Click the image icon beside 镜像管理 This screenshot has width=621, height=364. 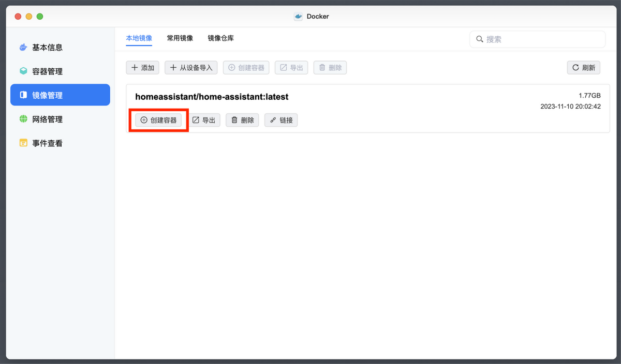pyautogui.click(x=23, y=95)
